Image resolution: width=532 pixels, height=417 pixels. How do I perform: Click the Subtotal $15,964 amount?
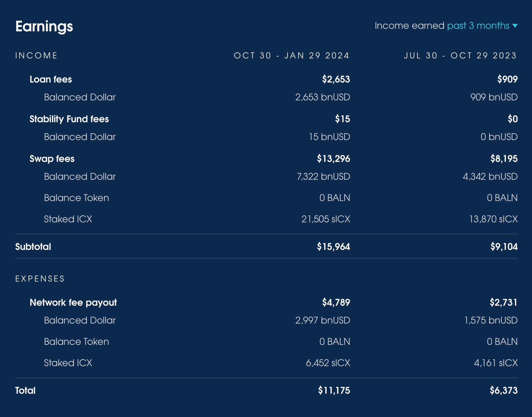point(334,247)
